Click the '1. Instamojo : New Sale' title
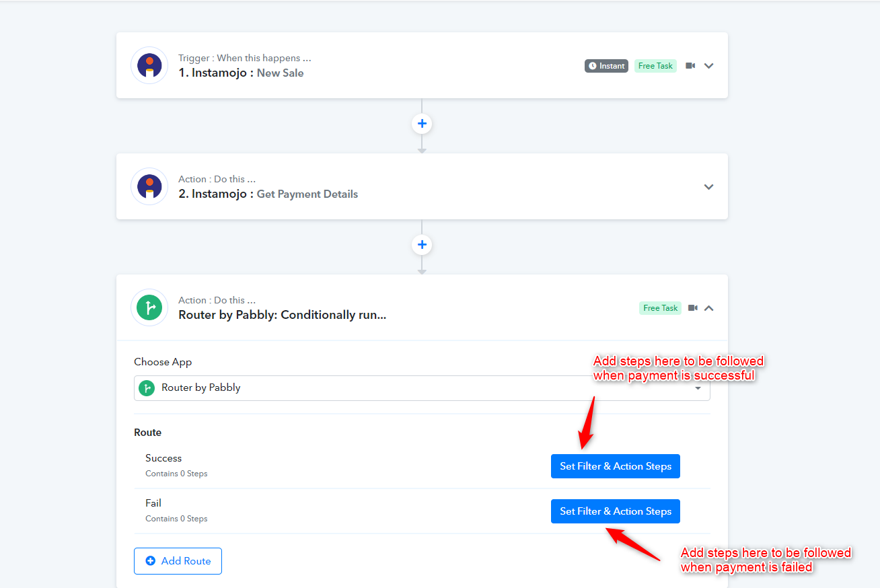The image size is (880, 588). point(241,73)
